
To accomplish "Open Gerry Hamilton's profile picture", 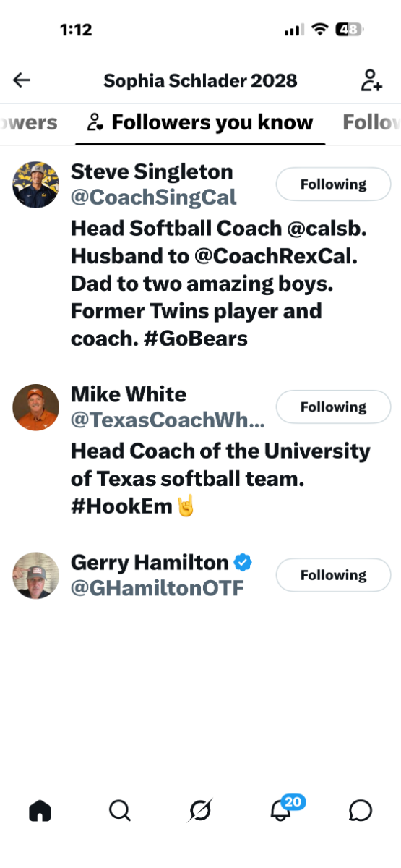I will point(36,575).
